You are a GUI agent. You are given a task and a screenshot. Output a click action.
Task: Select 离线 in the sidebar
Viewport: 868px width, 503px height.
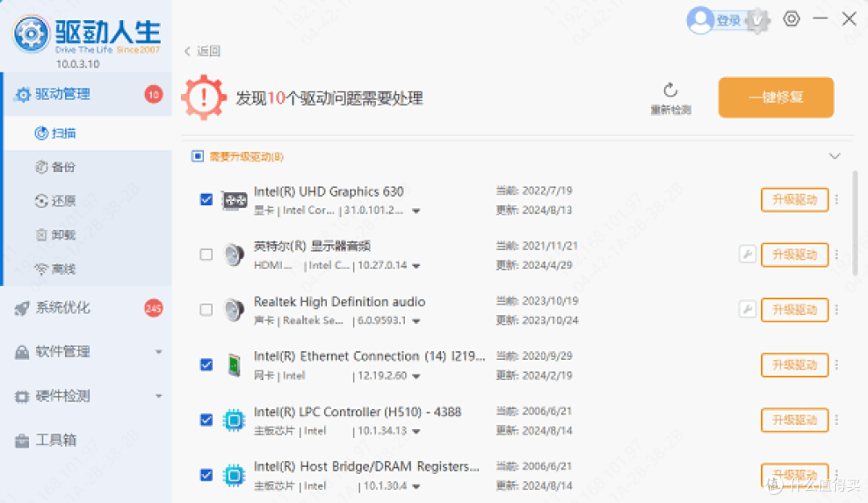pyautogui.click(x=88, y=269)
